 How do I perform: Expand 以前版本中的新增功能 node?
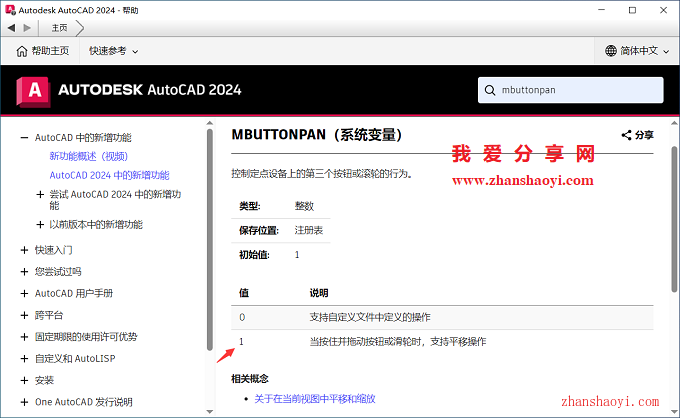click(40, 225)
